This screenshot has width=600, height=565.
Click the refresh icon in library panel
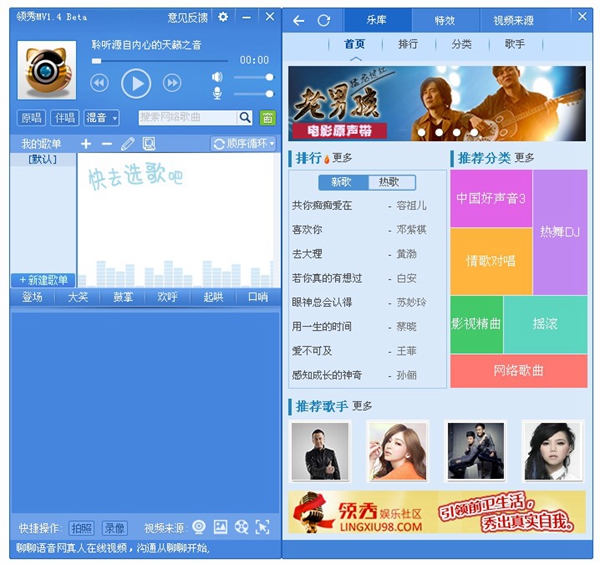coord(323,20)
